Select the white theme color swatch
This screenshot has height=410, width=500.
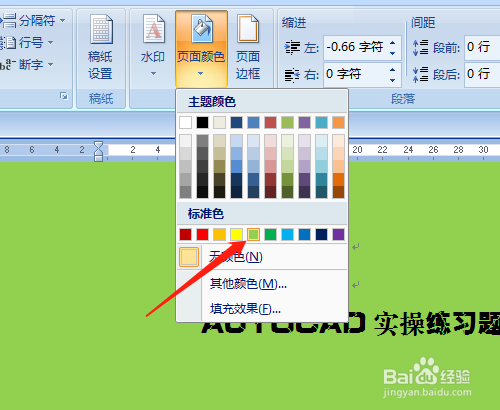186,122
